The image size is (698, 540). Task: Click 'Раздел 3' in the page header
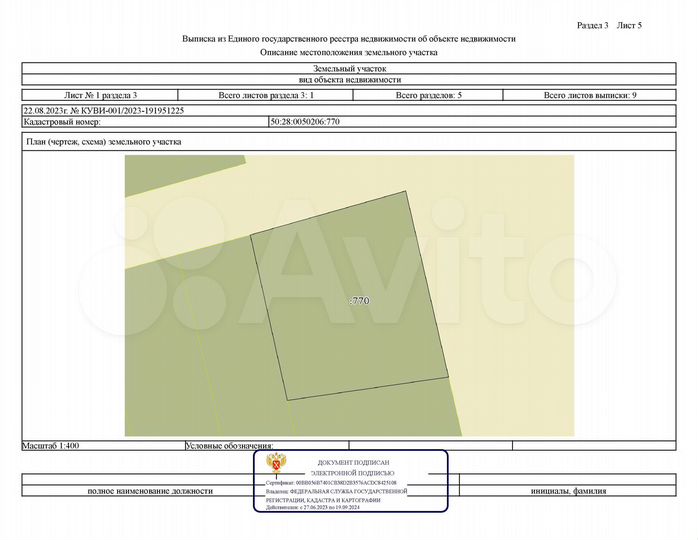592,24
